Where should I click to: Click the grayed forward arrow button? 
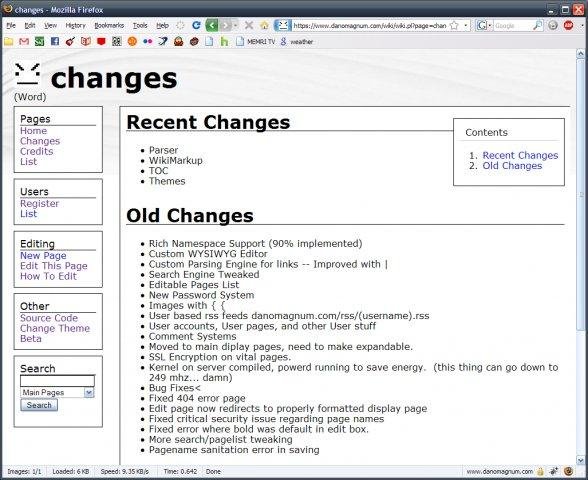(x=225, y=26)
